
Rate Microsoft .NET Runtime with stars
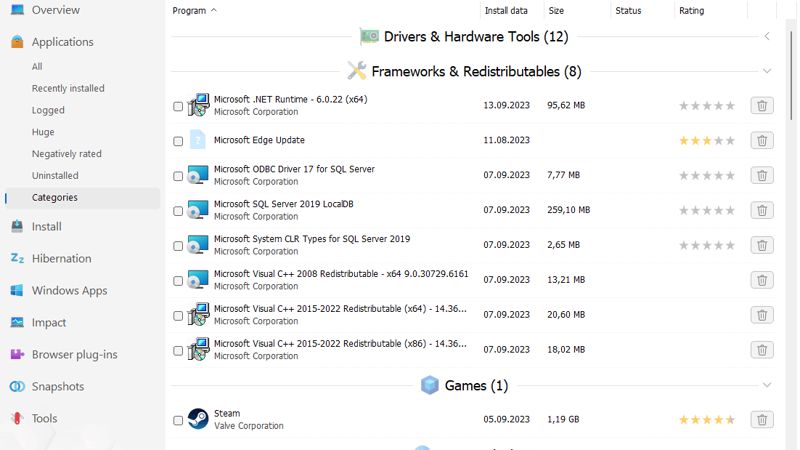coord(707,106)
